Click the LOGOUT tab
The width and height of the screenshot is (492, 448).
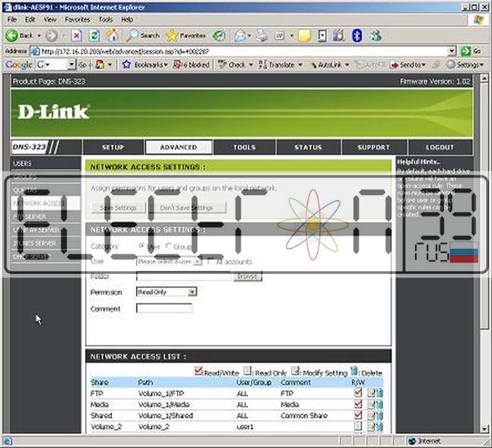coord(440,147)
